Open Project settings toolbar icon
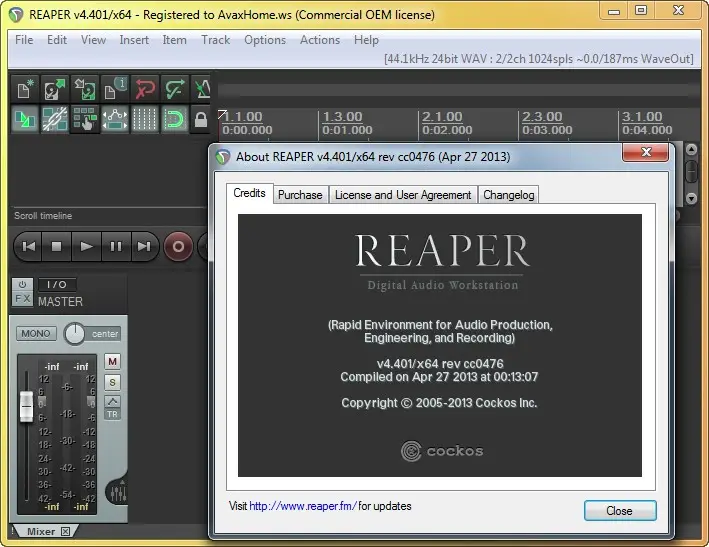 coord(114,88)
